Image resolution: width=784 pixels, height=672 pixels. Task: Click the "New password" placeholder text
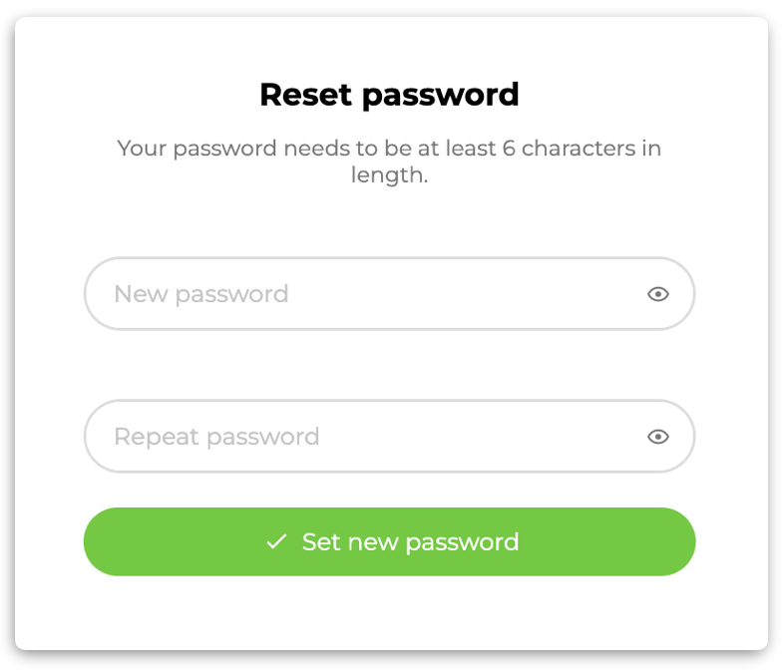click(201, 294)
